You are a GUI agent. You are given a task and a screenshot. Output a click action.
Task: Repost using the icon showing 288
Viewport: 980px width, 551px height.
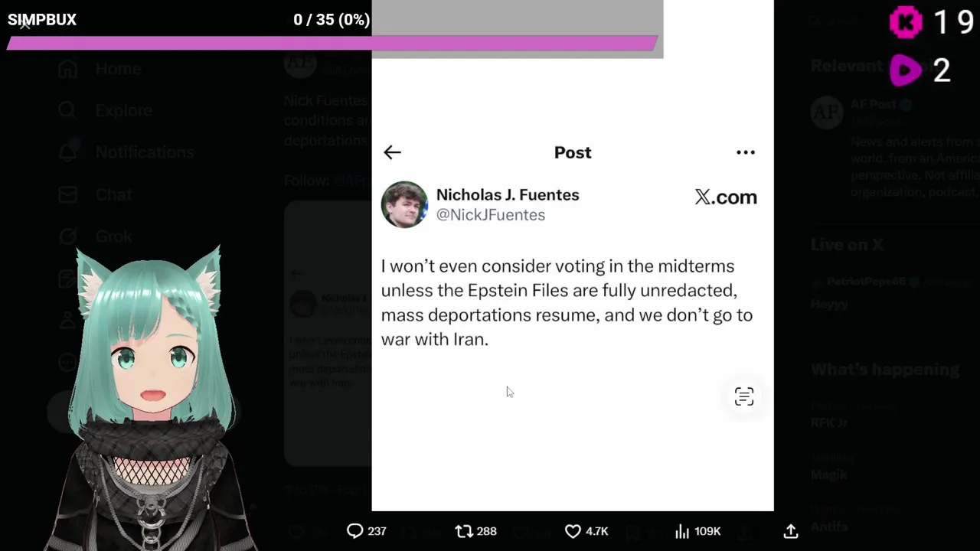[x=464, y=531]
